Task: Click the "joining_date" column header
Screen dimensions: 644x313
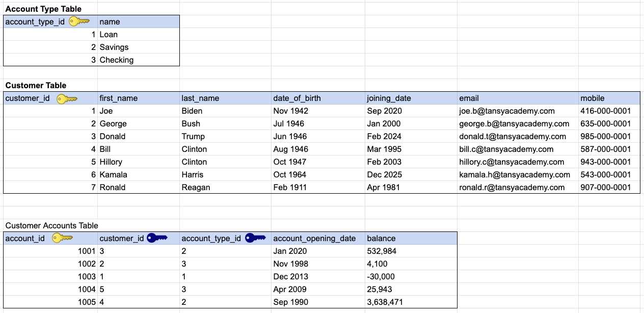Action: click(x=411, y=98)
